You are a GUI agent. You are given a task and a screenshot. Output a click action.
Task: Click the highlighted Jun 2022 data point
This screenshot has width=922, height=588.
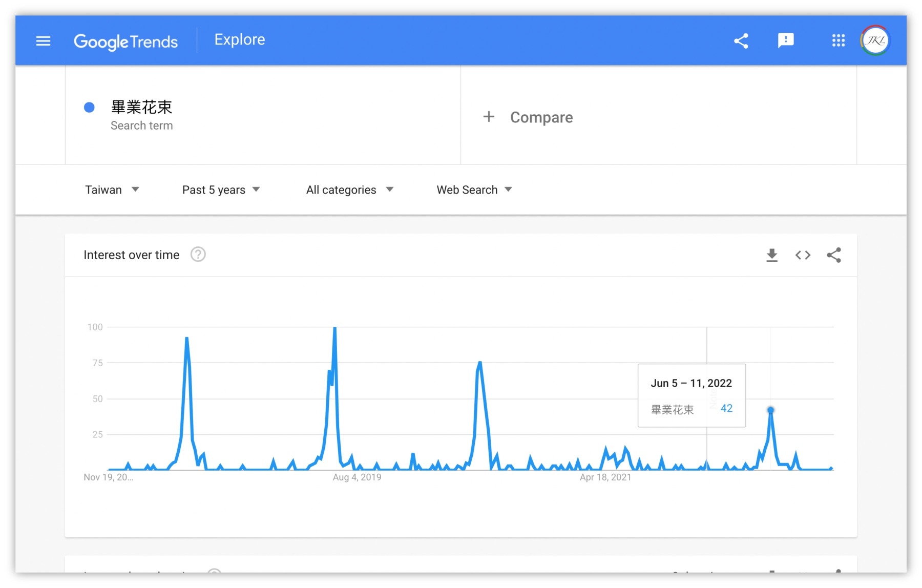click(770, 410)
